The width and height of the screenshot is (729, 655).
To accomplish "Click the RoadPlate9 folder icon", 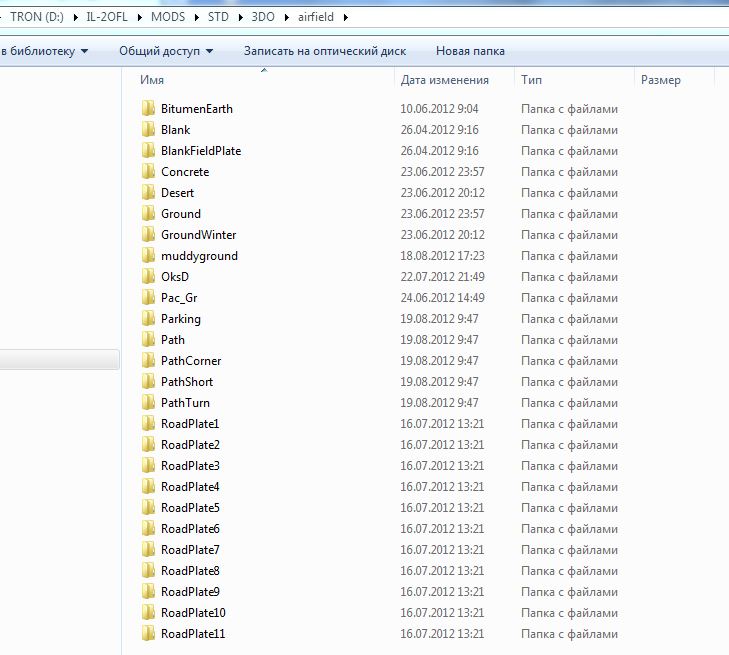I will [148, 591].
